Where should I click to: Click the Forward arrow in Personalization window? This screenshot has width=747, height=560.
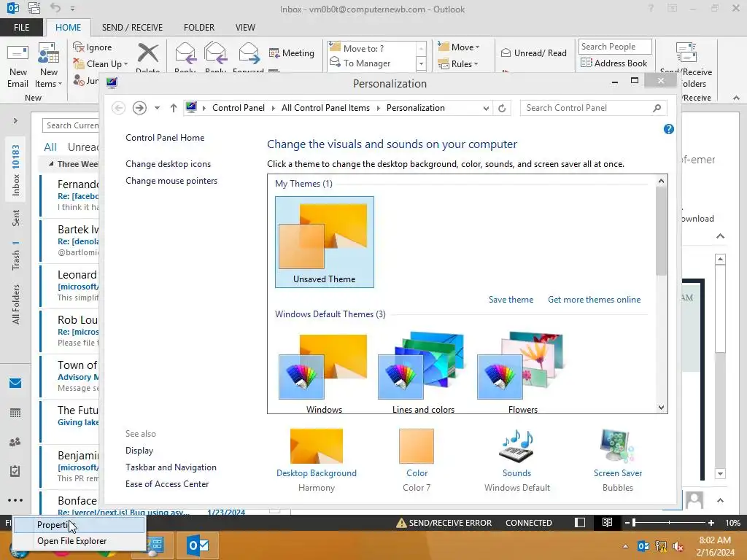point(139,108)
